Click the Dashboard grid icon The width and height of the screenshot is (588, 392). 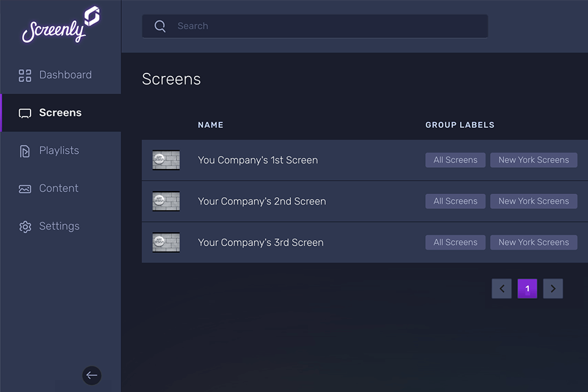[25, 75]
